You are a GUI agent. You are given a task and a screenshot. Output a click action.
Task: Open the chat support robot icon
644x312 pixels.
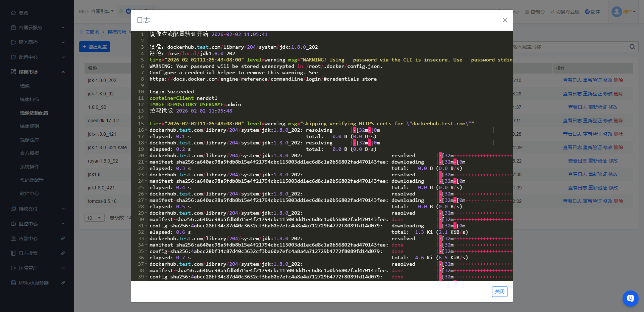coord(630,298)
